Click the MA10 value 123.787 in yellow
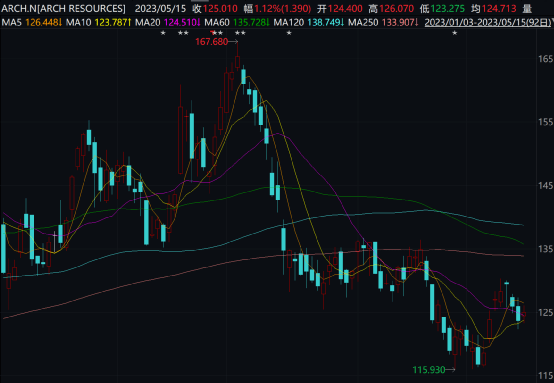Viewport: 554px width, 383px height. 111,23
